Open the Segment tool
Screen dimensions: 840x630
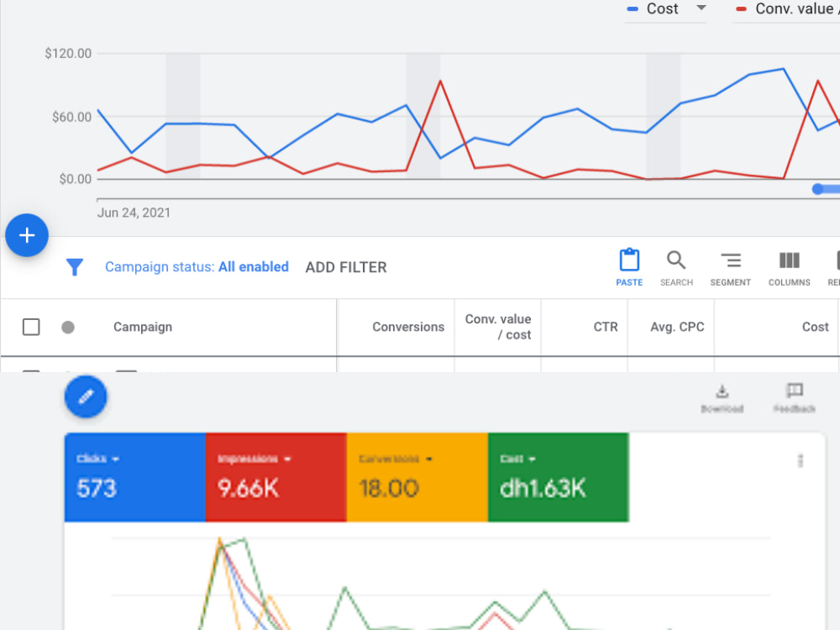click(730, 267)
